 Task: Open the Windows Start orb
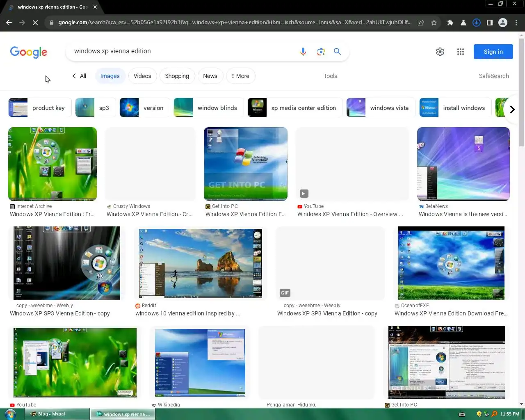point(10,414)
